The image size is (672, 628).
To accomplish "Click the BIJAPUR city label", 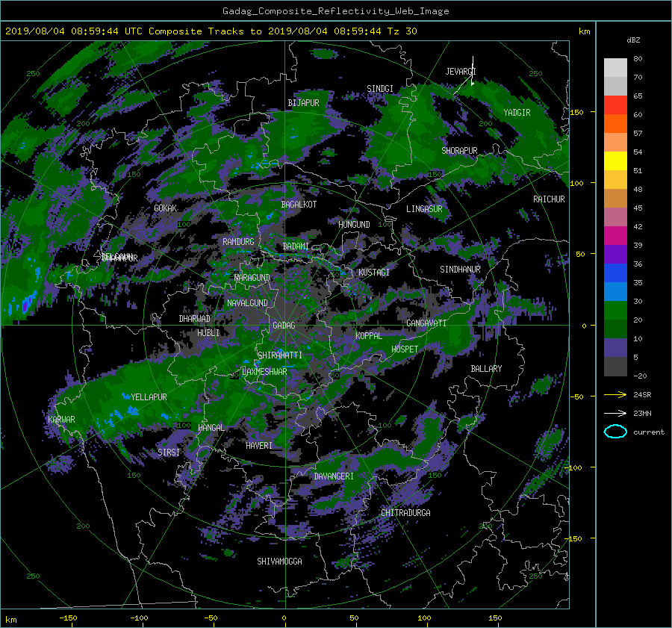I will click(303, 103).
